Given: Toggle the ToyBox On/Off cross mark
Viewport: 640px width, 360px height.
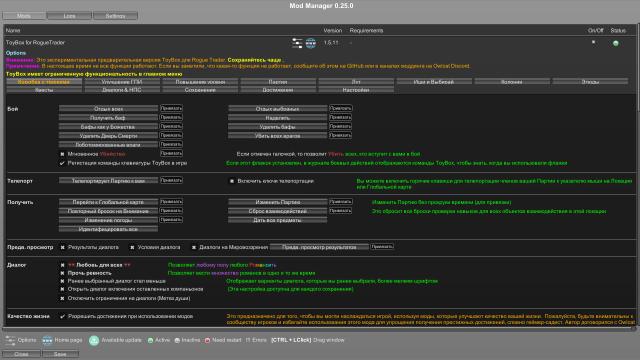Looking at the screenshot, I should (593, 42).
